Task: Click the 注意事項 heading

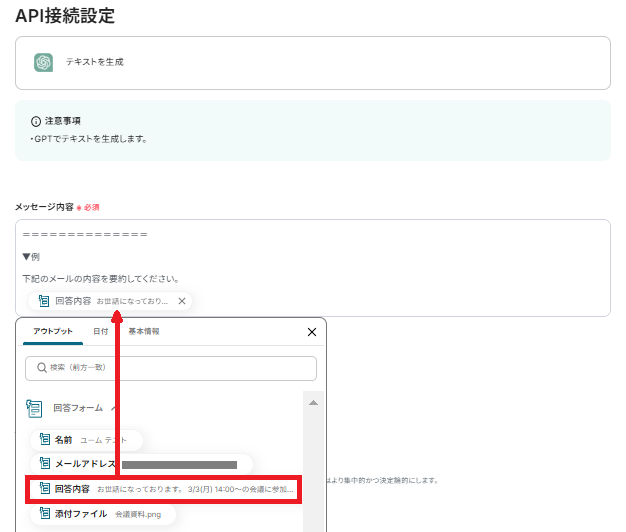Action: [x=63, y=121]
